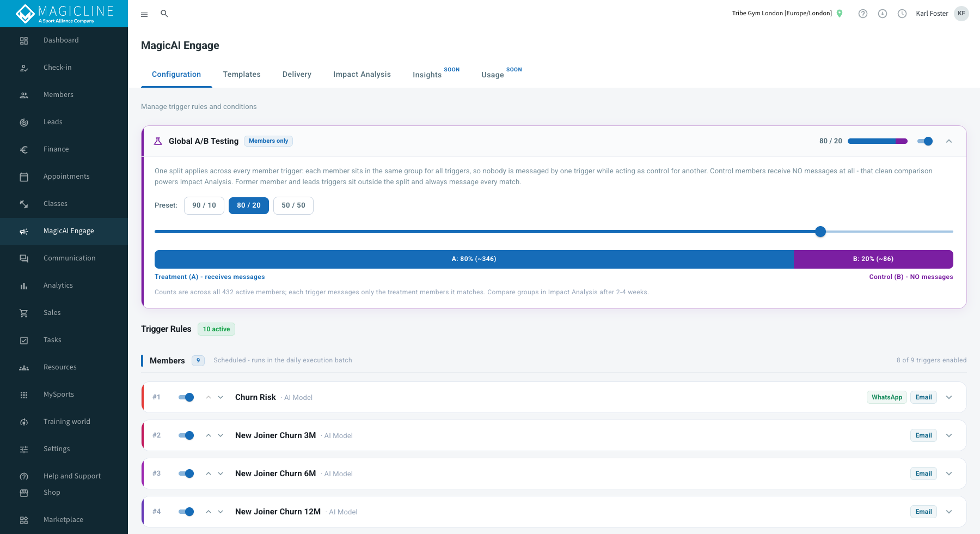Click the MagicLine logo
980x534 pixels.
64,14
